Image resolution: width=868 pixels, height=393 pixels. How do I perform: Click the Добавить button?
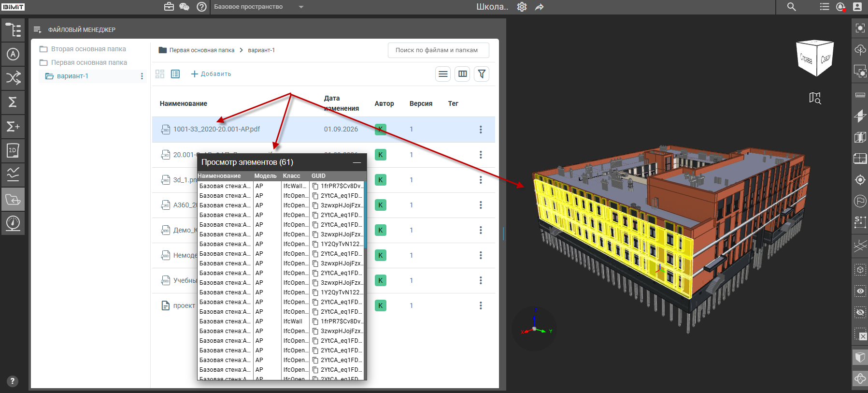pos(211,74)
